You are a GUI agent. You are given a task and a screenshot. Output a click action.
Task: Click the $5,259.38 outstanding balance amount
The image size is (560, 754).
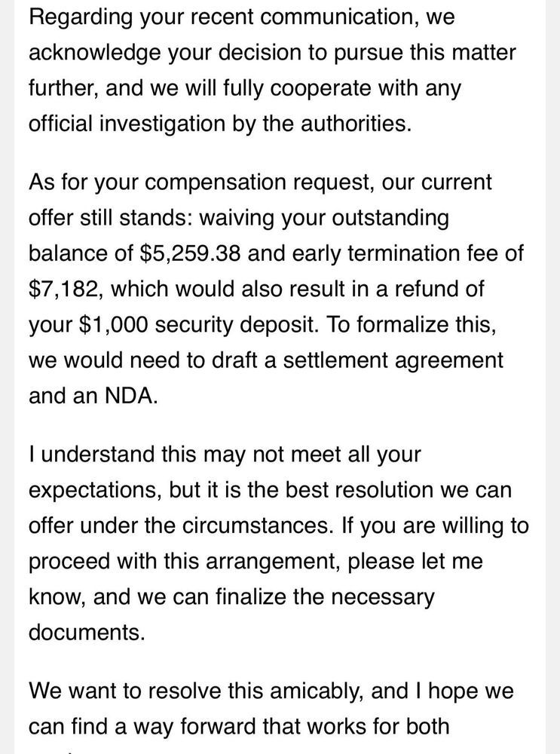[189, 253]
